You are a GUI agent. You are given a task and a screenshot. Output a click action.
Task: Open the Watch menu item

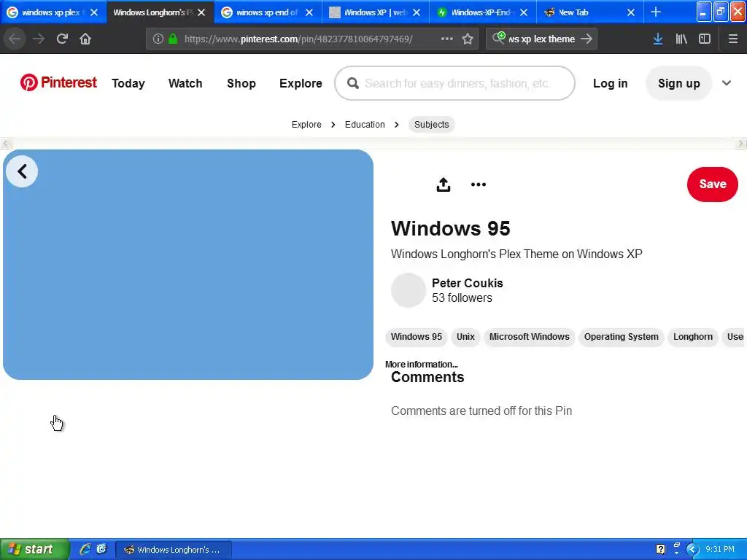click(185, 83)
